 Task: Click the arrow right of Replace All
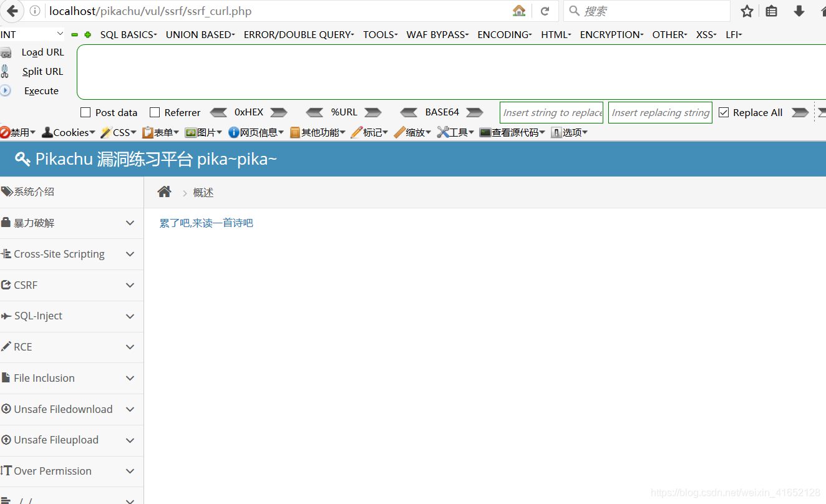(800, 112)
